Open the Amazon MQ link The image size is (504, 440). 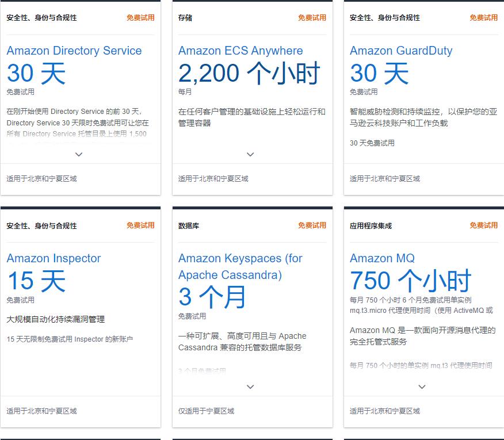coord(382,258)
